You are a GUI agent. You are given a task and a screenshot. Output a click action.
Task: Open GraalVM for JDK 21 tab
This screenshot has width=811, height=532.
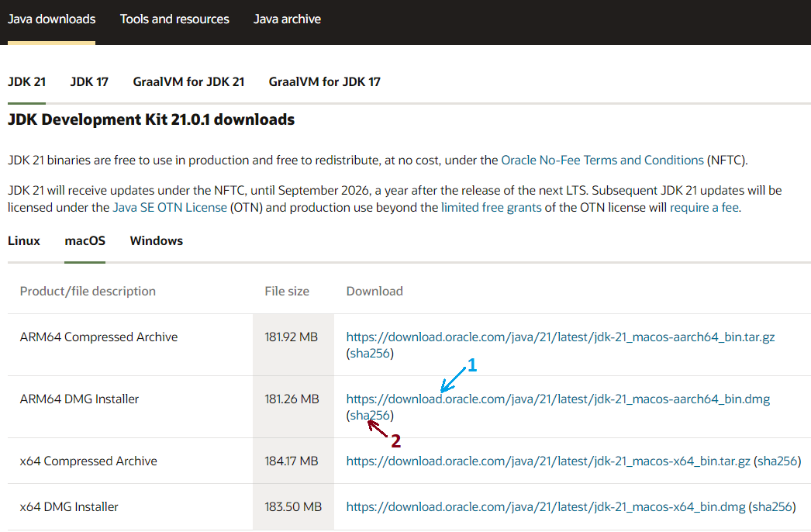(188, 81)
